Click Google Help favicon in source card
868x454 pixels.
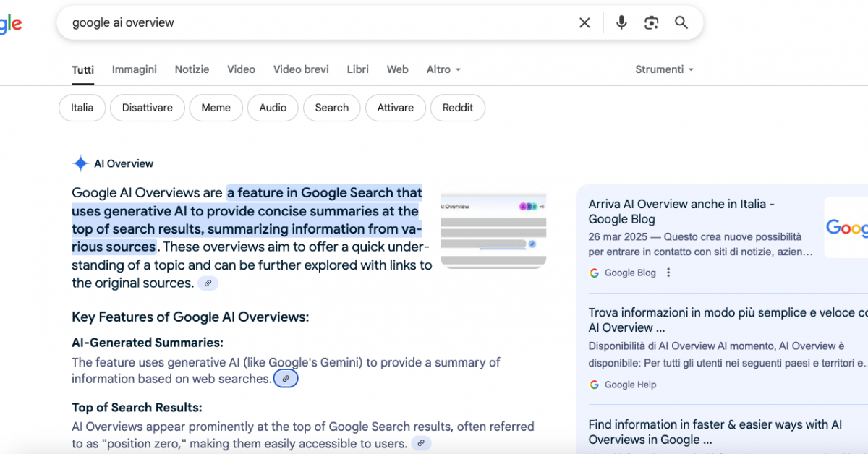coord(595,385)
